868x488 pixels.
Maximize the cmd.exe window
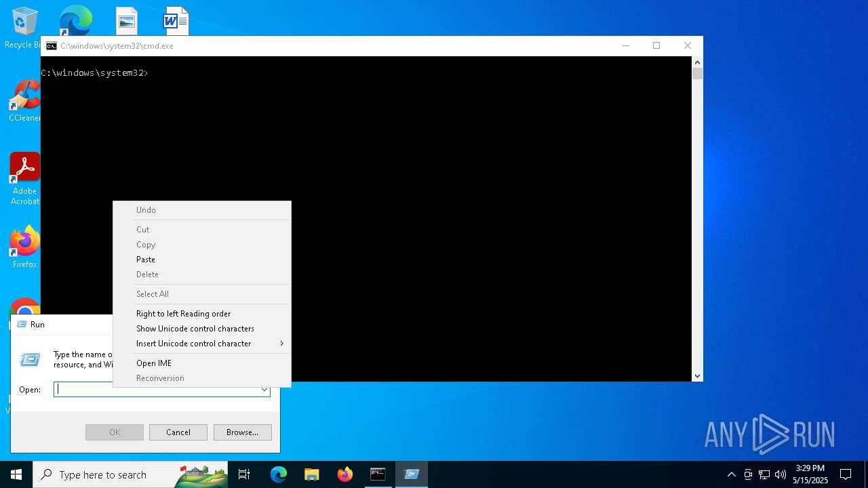(x=656, y=46)
